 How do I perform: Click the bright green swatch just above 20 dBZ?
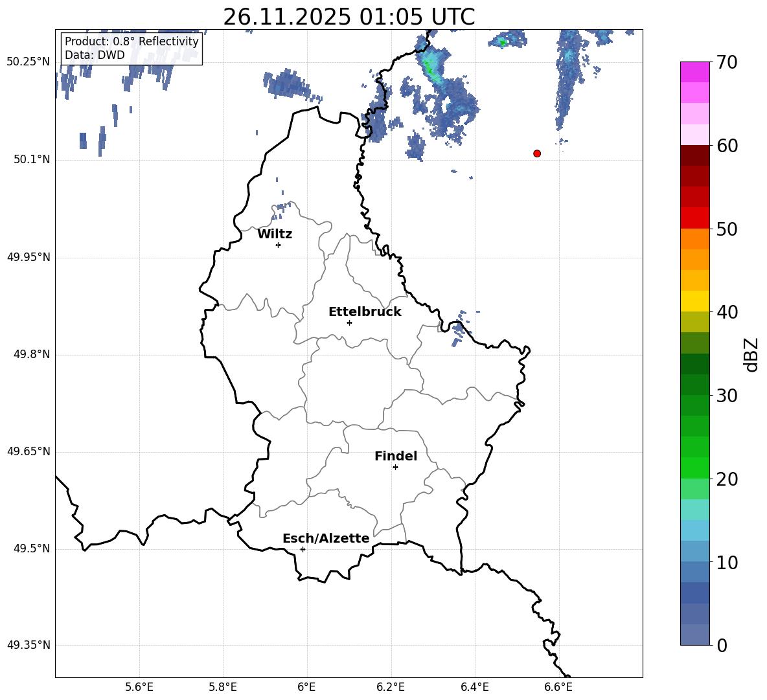coord(695,468)
